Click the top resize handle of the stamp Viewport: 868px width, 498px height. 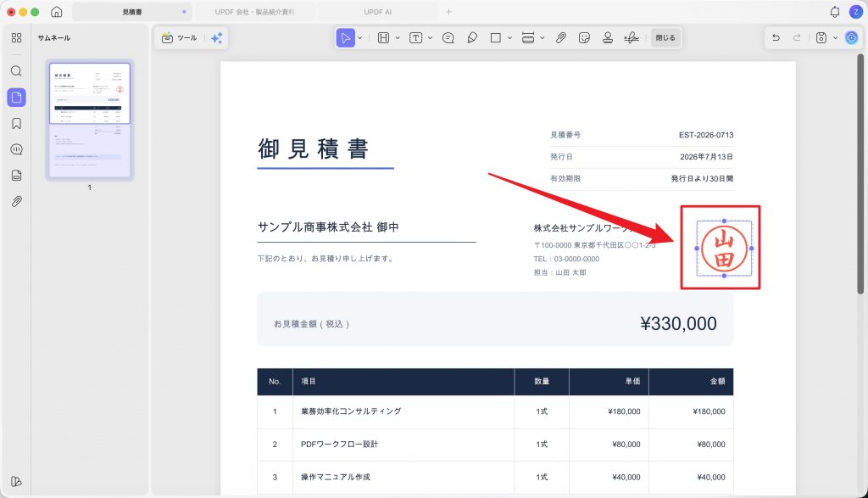pos(724,221)
